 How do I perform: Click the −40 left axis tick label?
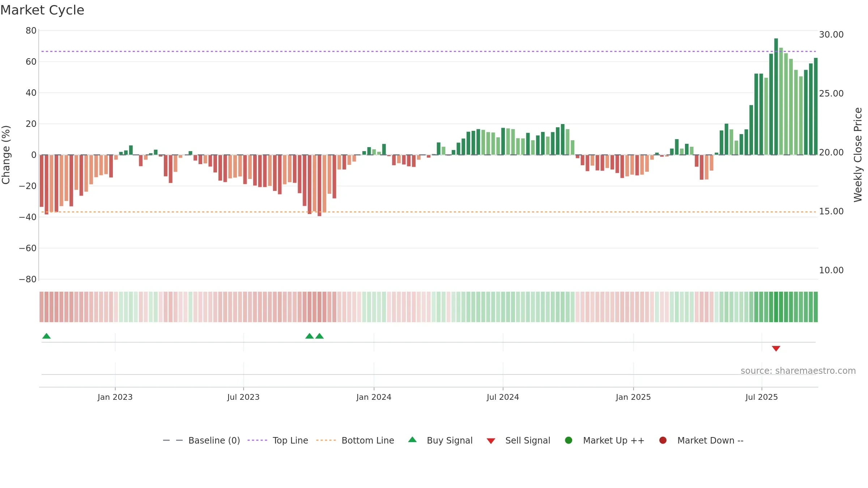tap(28, 217)
